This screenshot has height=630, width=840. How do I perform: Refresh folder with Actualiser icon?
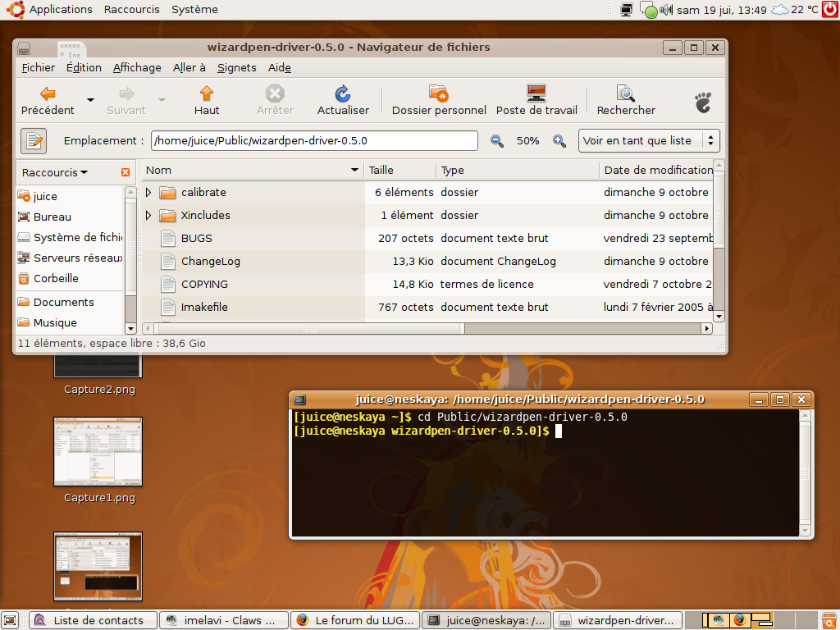tap(343, 94)
